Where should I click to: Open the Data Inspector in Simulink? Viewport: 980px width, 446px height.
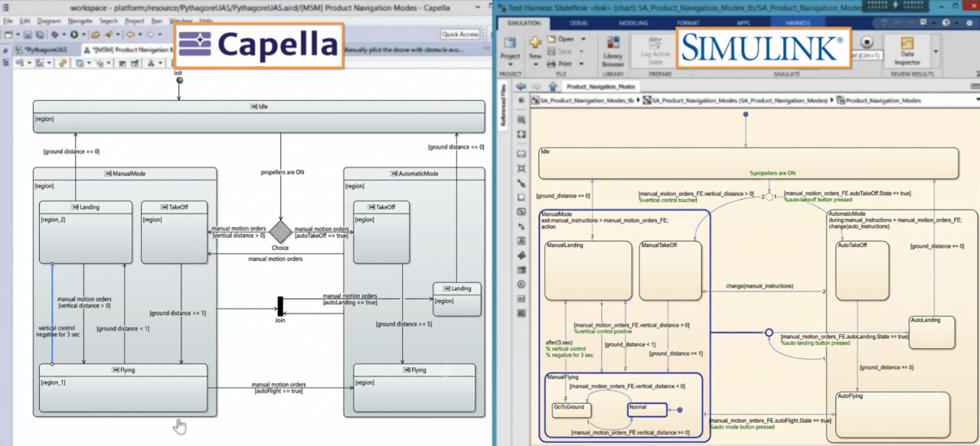point(907,51)
